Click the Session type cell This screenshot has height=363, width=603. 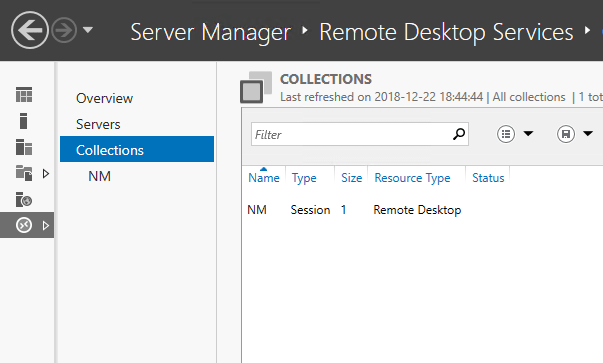(x=310, y=210)
